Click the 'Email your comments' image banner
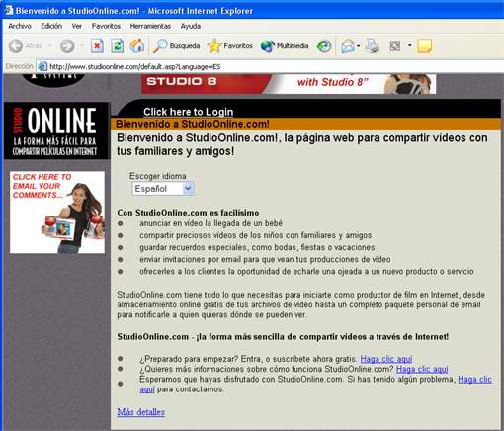Viewport: 504px width, 431px height. coord(57,213)
